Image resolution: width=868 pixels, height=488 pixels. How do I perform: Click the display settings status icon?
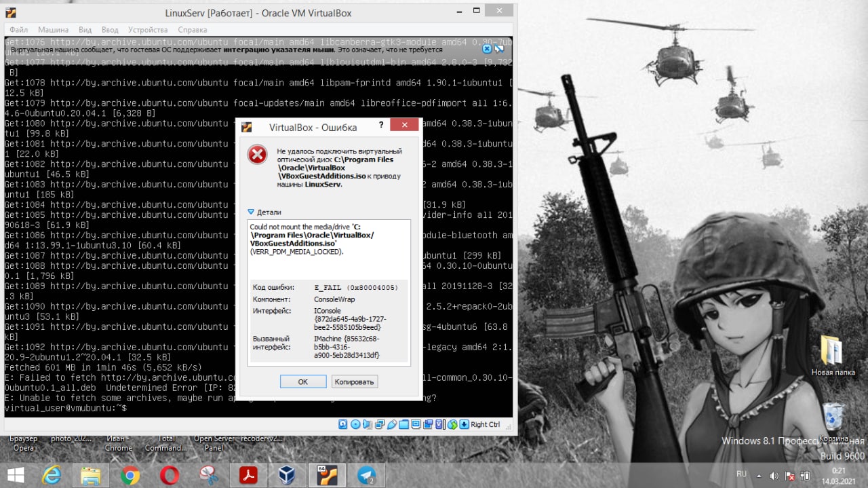click(x=416, y=424)
